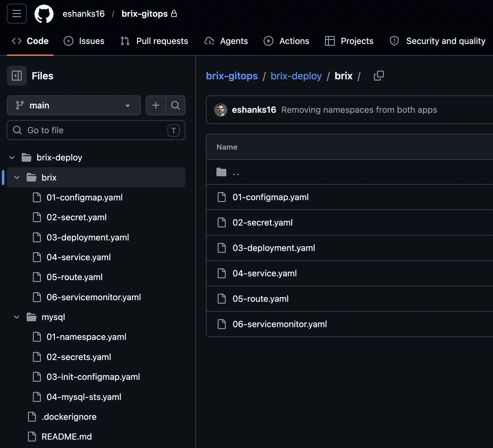Screen dimensions: 493x448
Task: Collapse the brix folder chevron
Action: (x=17, y=178)
